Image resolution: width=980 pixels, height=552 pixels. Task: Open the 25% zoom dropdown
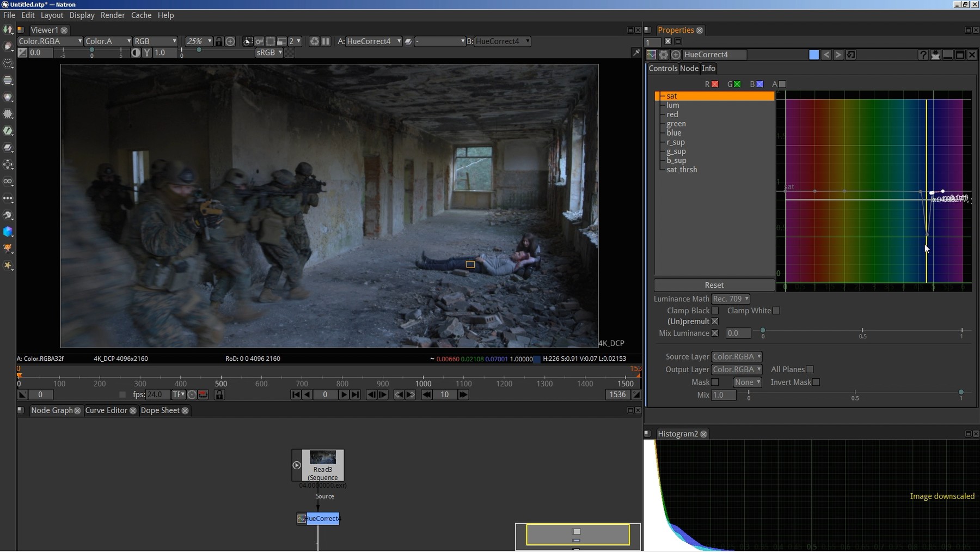click(198, 41)
